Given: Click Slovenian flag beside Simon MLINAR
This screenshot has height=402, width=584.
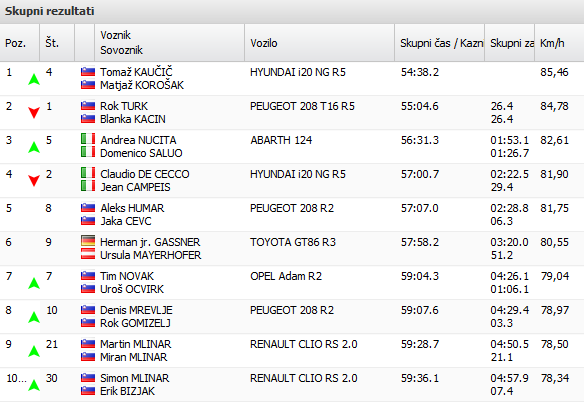Looking at the screenshot, I should point(88,378).
